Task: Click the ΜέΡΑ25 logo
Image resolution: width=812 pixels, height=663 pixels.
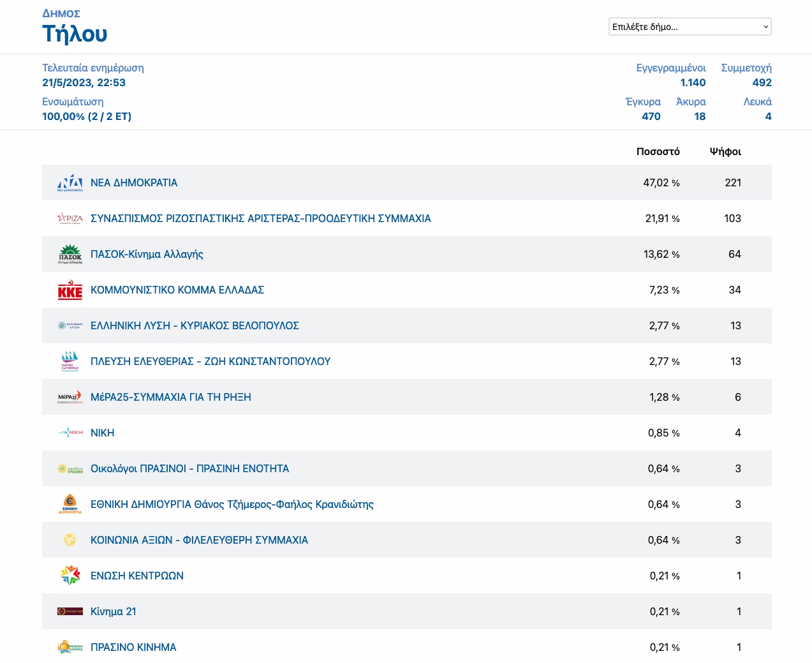Action: point(70,397)
